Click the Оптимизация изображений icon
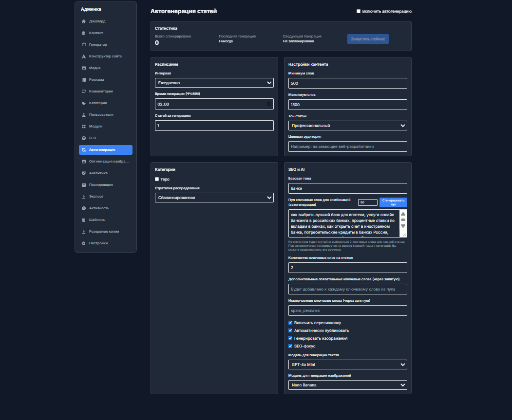Viewport: 512px width, 420px height. 84,162
